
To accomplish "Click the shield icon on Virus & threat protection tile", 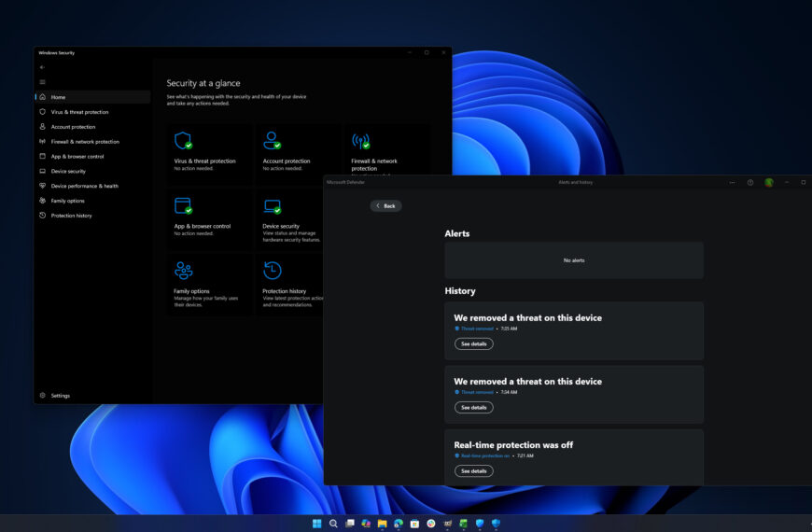I will (x=183, y=140).
